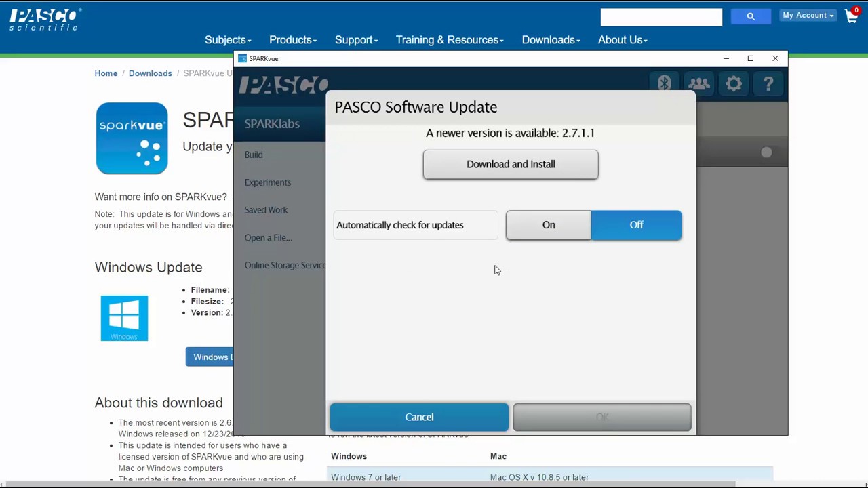This screenshot has height=488, width=868.
Task: Expand the Products menu
Action: [x=293, y=40]
